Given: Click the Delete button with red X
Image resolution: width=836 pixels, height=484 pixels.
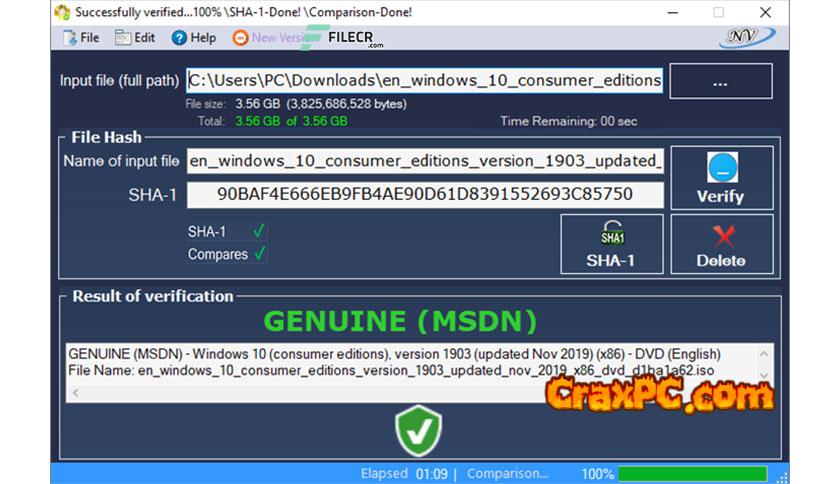Looking at the screenshot, I should 721,244.
